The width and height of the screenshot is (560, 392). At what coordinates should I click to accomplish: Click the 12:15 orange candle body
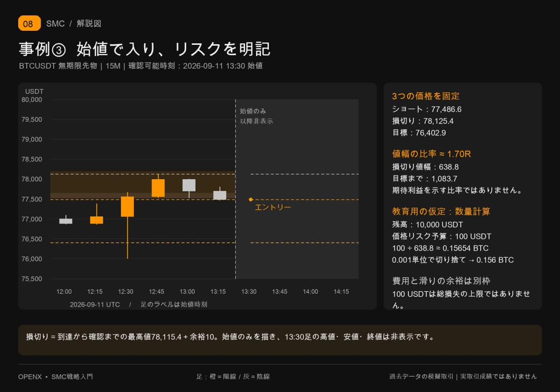(x=97, y=220)
